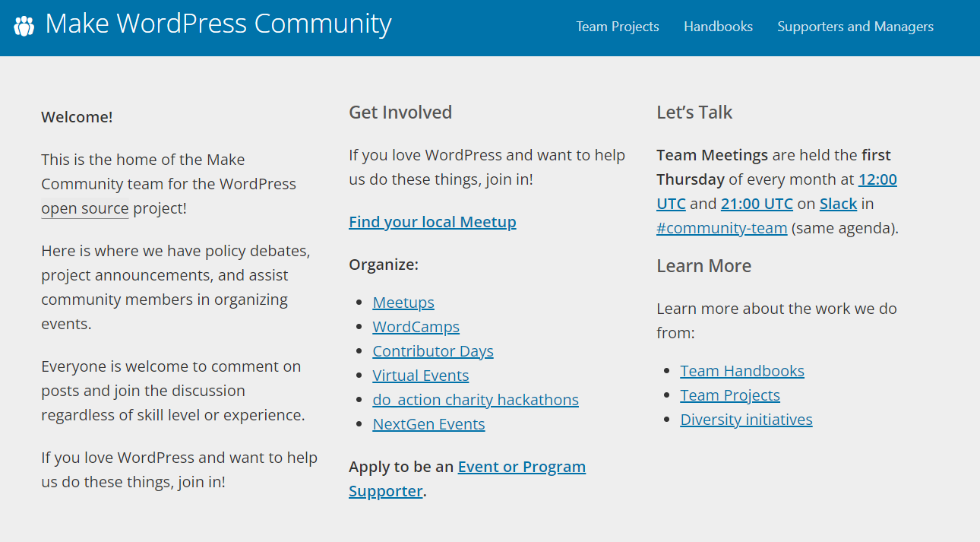Open the Team Handbooks link under Learn More

[742, 371]
